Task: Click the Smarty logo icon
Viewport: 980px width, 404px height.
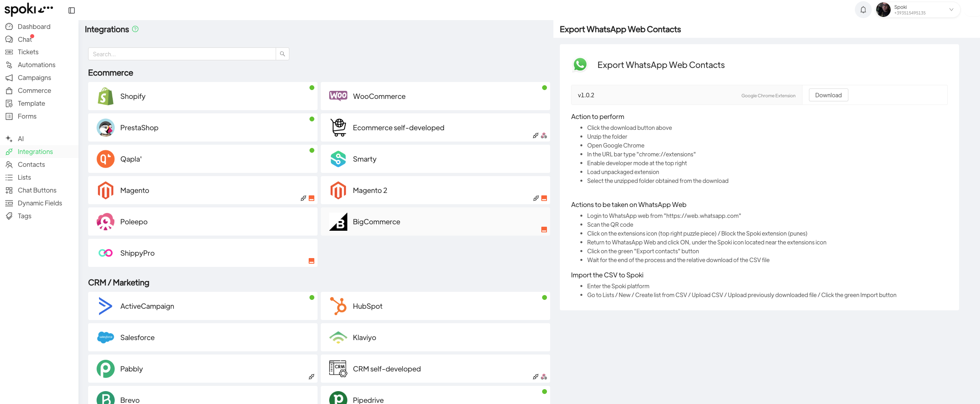Action: 338,159
